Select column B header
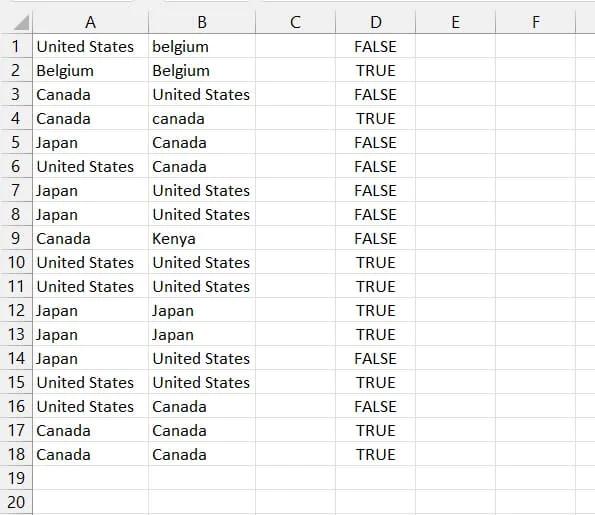 pyautogui.click(x=202, y=22)
